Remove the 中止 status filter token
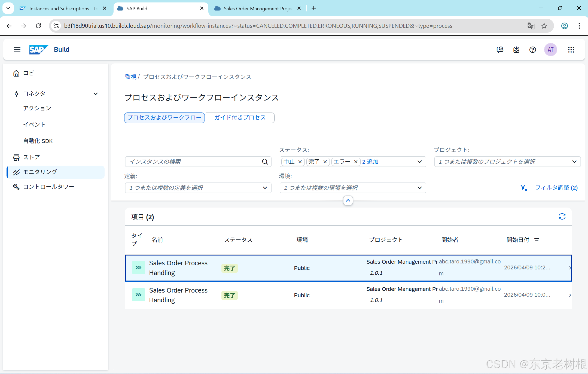This screenshot has width=588, height=374. (300, 162)
